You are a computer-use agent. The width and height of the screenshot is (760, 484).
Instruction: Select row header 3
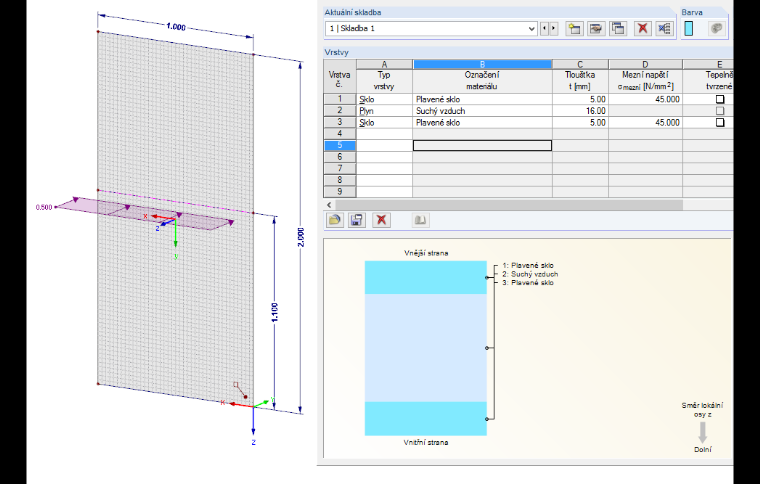pos(340,122)
